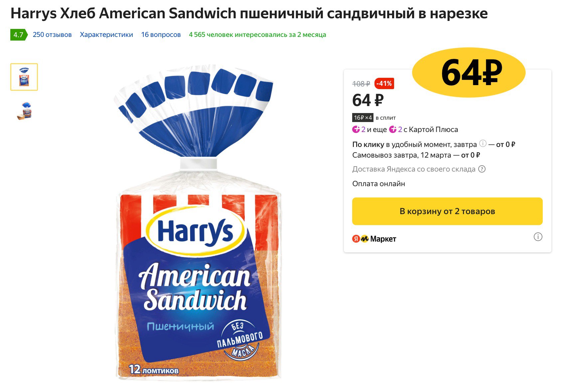Open the 16 вопросов questions link
The image size is (575, 392).
click(161, 35)
